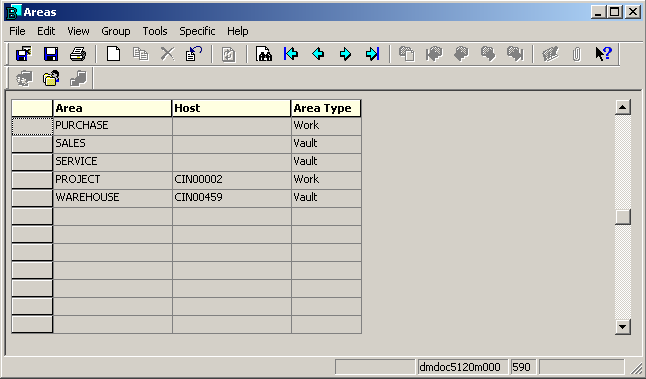
Task: Select row marker for PURCHASE area
Action: pos(32,126)
